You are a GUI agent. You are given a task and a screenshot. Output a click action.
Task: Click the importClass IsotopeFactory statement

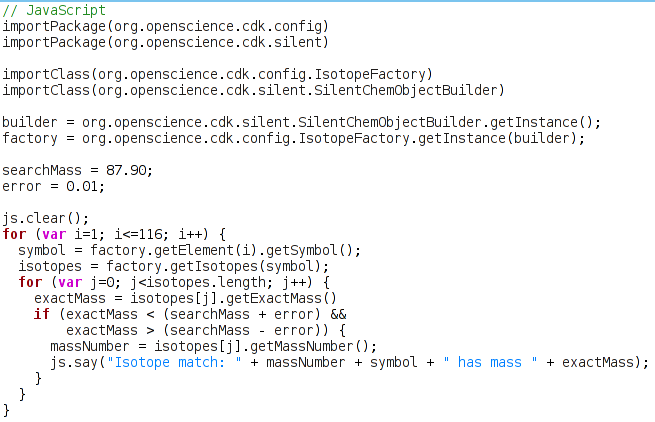pyautogui.click(x=217, y=73)
